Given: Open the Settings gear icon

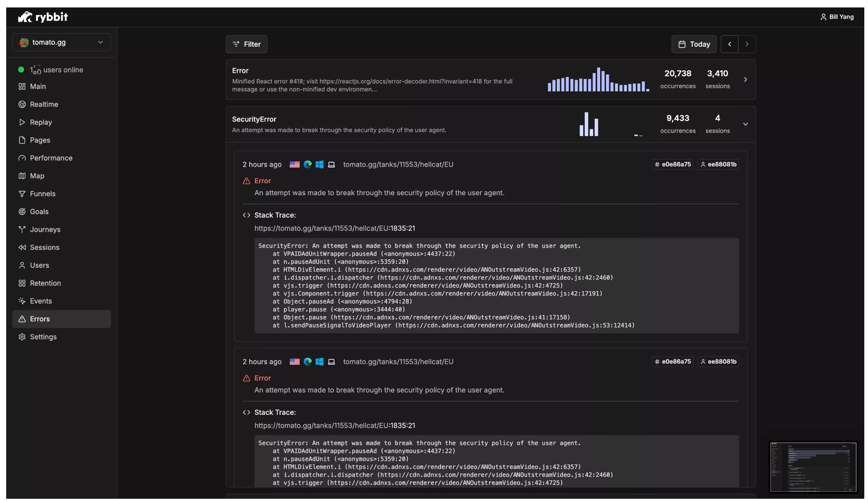Looking at the screenshot, I should tap(22, 337).
